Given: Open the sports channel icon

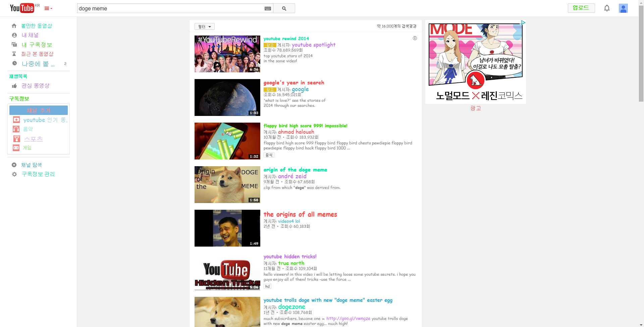Looking at the screenshot, I should point(16,138).
